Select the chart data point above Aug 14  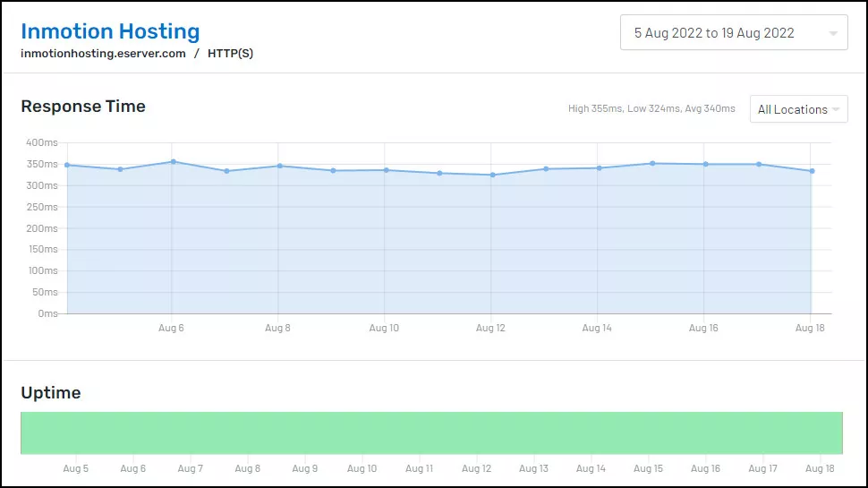(x=599, y=167)
